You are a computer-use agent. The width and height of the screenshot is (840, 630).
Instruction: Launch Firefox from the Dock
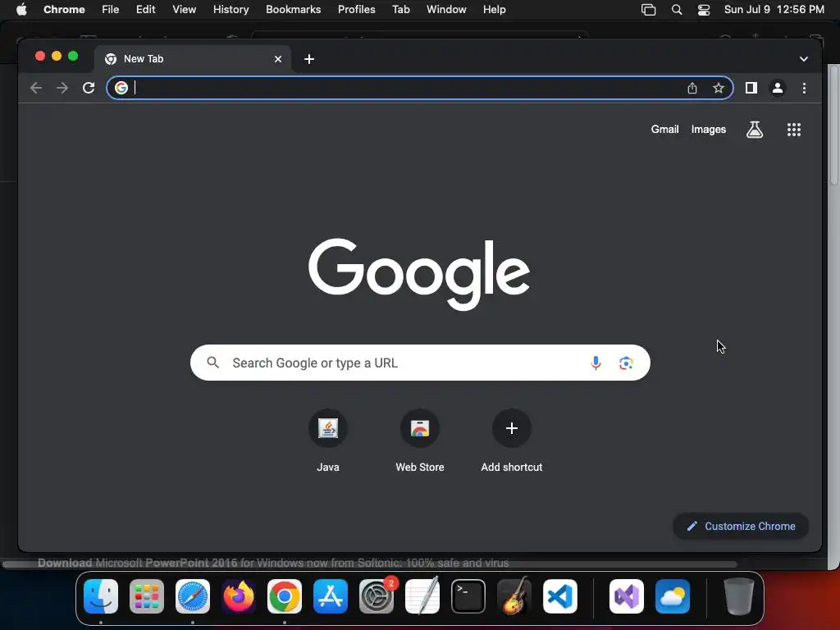[239, 596]
